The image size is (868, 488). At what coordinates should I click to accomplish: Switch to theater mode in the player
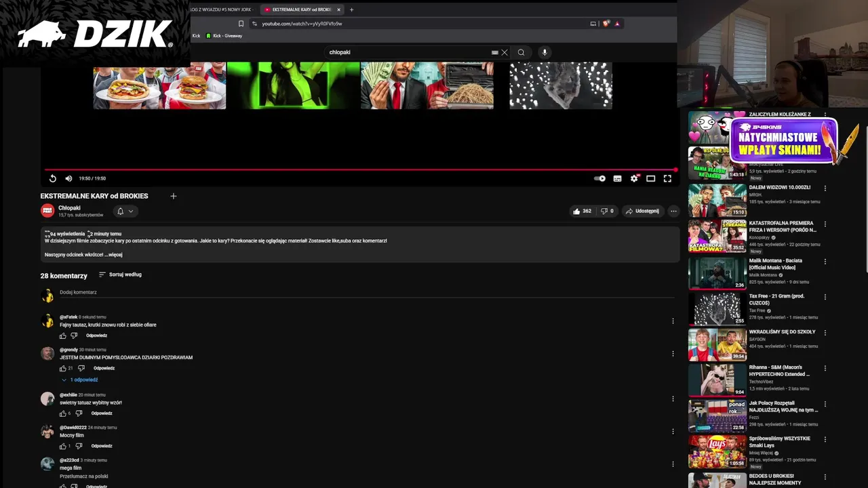click(x=650, y=178)
